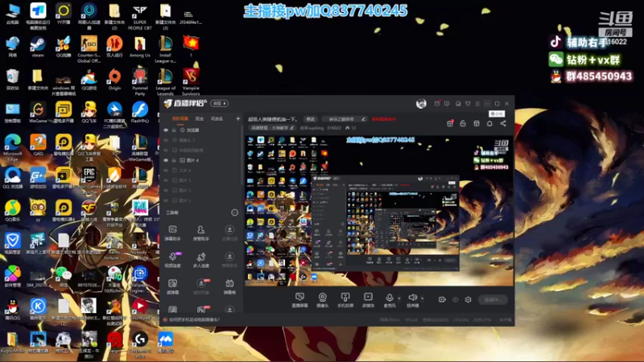Toggle visibility of 图片 5 source
This screenshot has width=644, height=362.
tap(166, 180)
